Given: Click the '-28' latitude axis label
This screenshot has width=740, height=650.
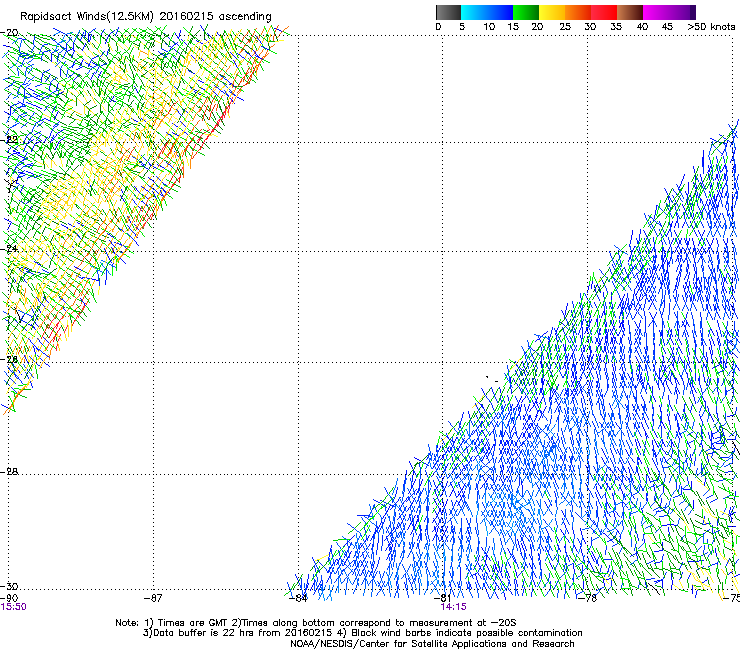Looking at the screenshot, I should pos(10,472).
